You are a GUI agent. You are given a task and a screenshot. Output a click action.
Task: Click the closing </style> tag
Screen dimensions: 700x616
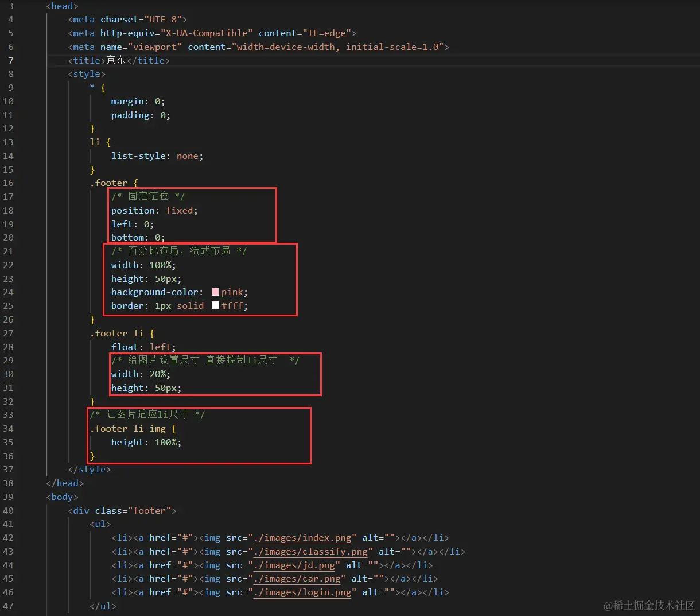[90, 470]
